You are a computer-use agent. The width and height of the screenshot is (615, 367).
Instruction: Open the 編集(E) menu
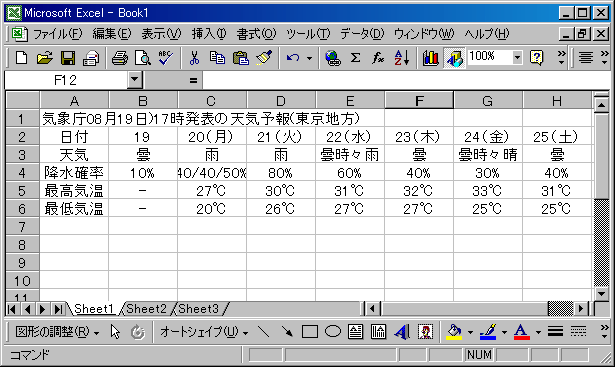(112, 34)
